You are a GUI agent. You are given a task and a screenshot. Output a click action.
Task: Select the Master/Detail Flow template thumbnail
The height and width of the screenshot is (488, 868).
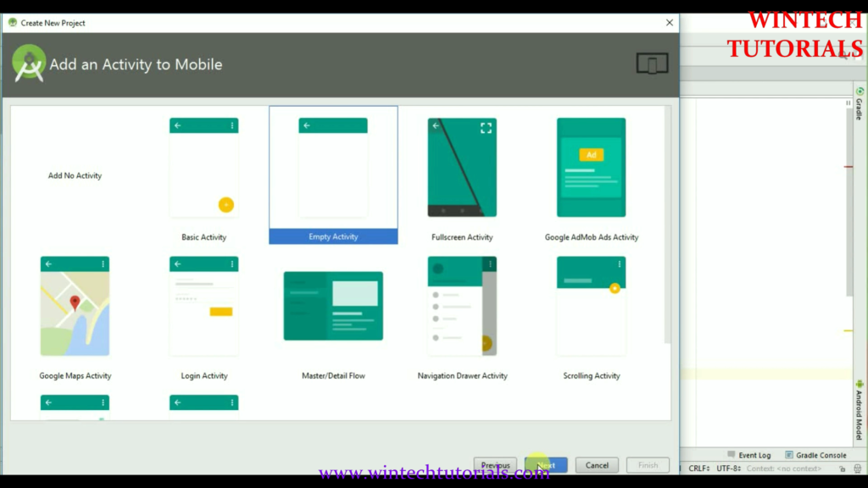point(333,306)
